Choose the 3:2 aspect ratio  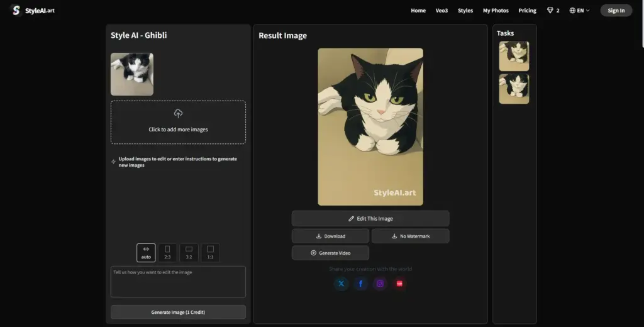pyautogui.click(x=189, y=253)
